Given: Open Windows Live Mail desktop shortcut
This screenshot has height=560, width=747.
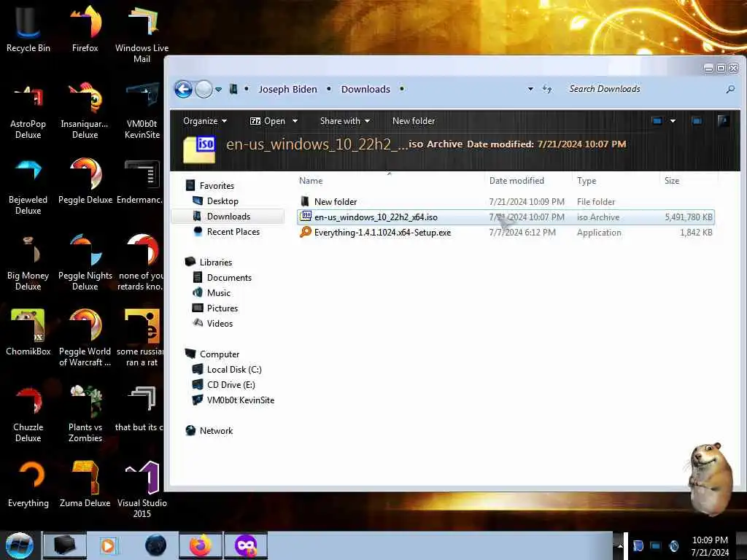Looking at the screenshot, I should pyautogui.click(x=142, y=34).
